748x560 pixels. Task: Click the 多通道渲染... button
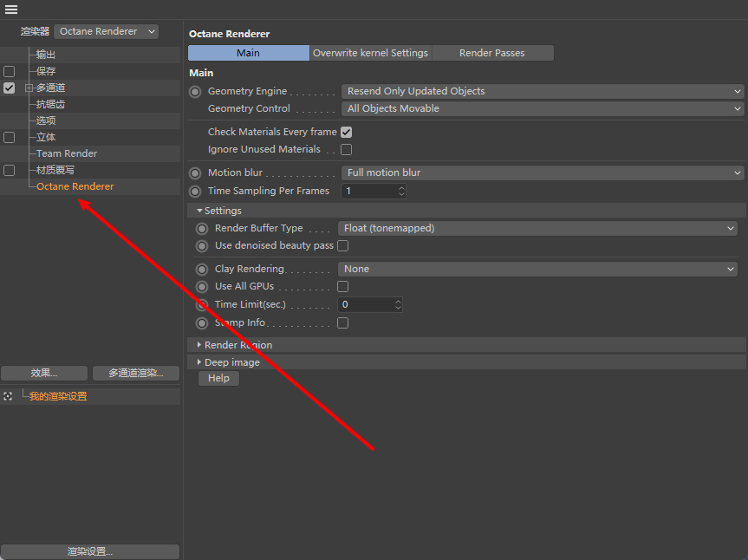136,373
